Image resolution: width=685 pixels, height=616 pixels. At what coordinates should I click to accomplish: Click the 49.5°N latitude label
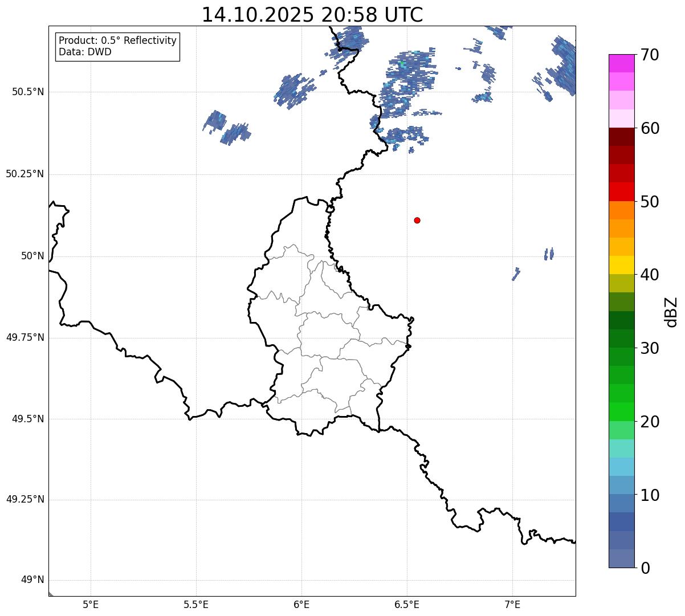click(x=28, y=419)
